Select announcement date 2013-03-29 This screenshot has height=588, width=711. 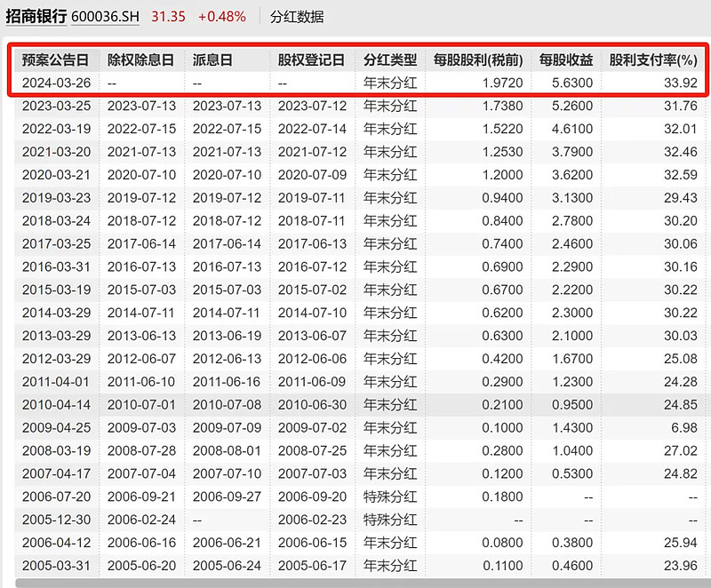(56, 336)
